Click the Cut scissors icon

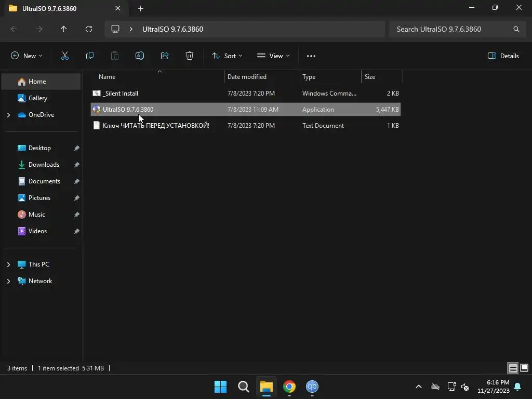(x=65, y=56)
